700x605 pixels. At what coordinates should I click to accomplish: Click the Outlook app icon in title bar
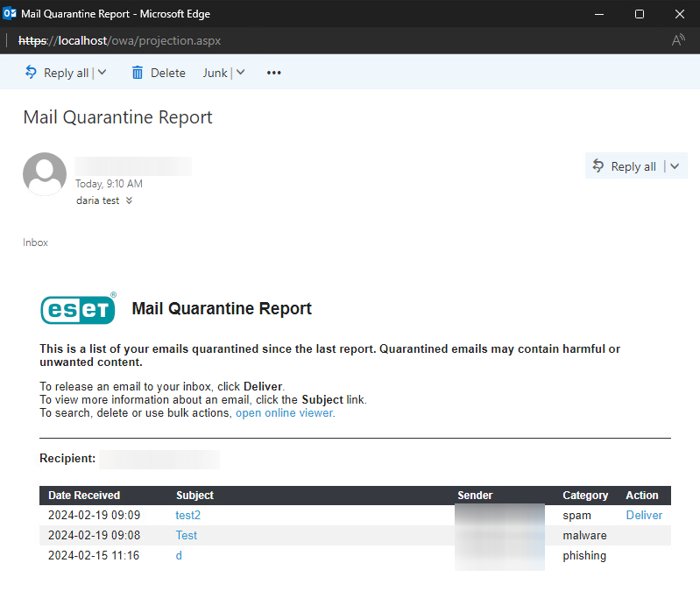click(x=11, y=14)
